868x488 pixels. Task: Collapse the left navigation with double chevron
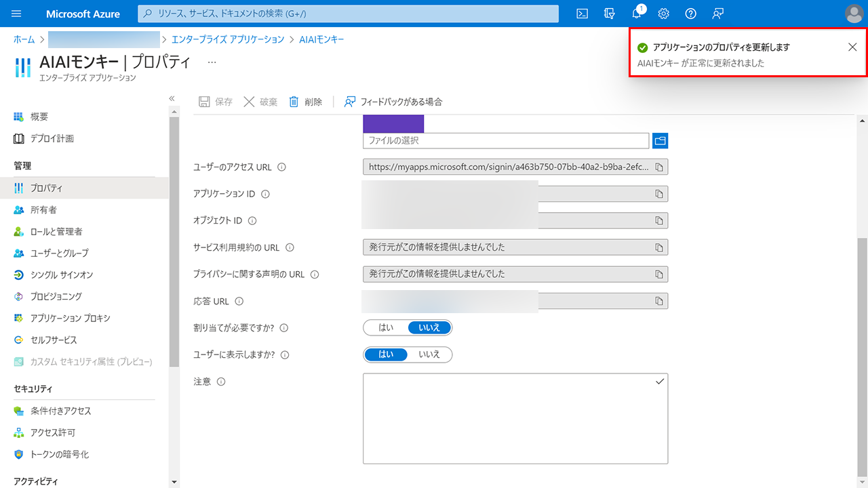click(x=172, y=99)
